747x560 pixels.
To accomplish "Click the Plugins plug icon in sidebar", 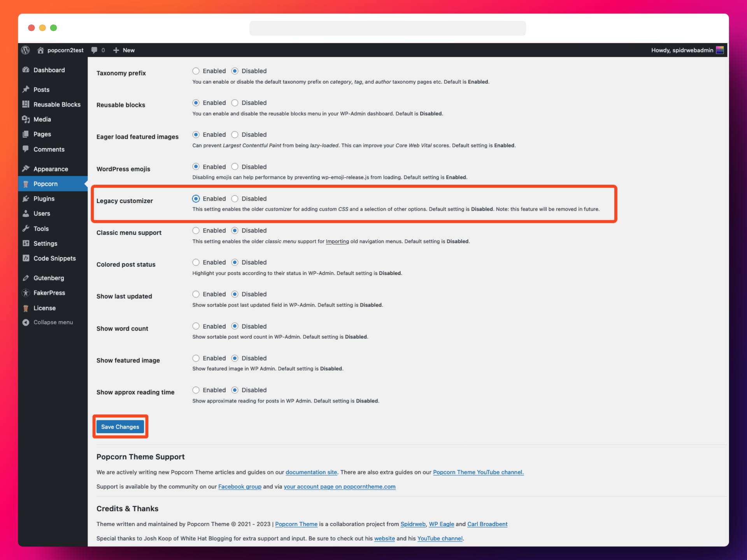I will click(x=26, y=199).
